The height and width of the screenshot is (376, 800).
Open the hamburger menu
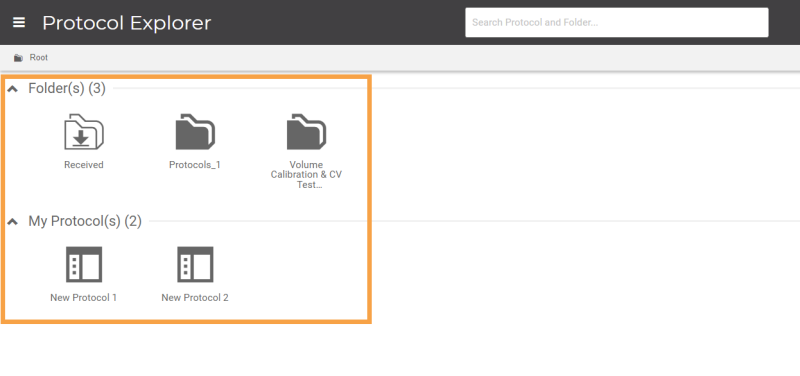(19, 22)
